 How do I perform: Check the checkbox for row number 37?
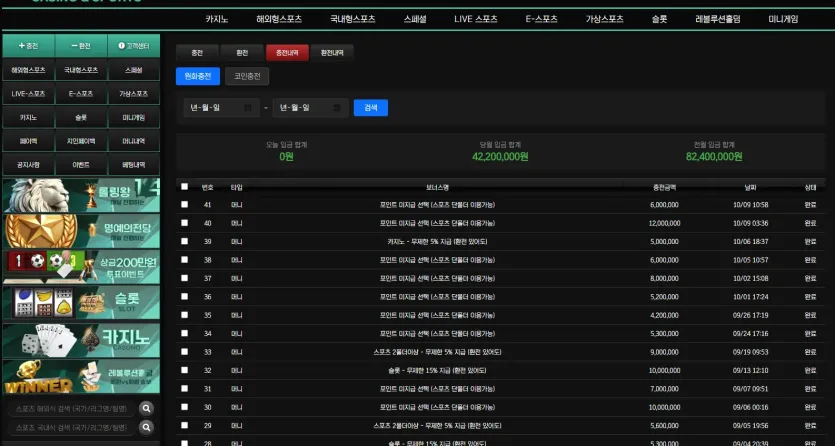tap(184, 278)
